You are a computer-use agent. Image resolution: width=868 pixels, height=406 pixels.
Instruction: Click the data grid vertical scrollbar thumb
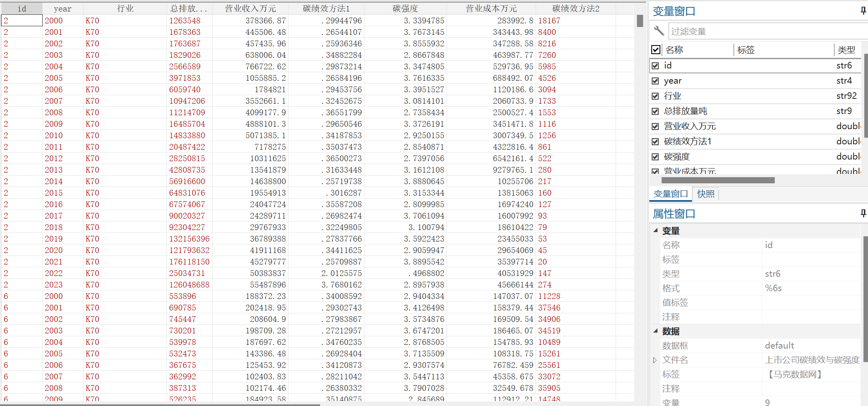(640, 21)
